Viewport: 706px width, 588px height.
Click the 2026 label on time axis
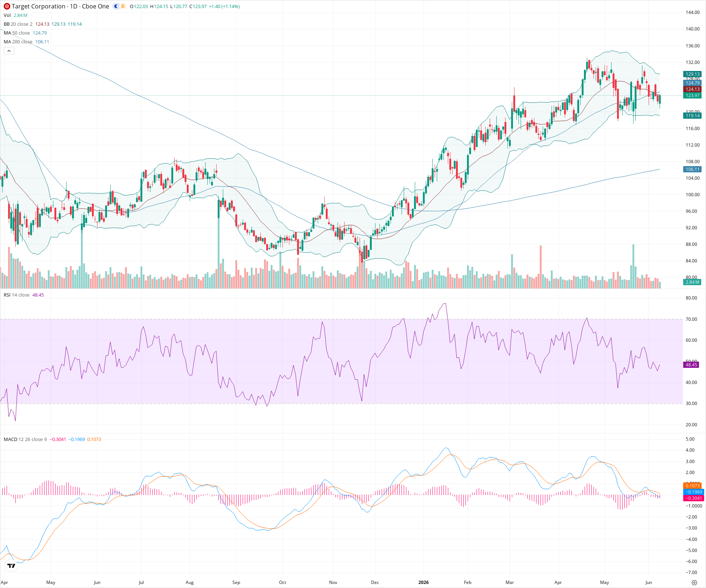[x=424, y=582]
